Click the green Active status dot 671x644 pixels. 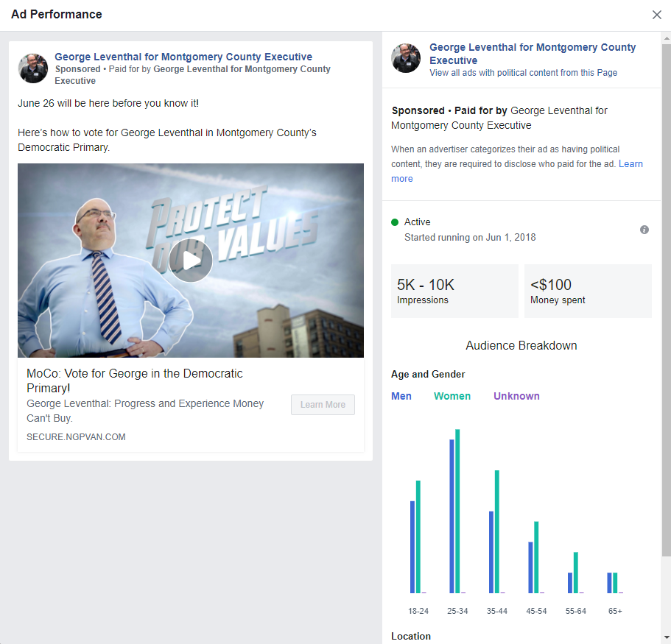pyautogui.click(x=395, y=222)
